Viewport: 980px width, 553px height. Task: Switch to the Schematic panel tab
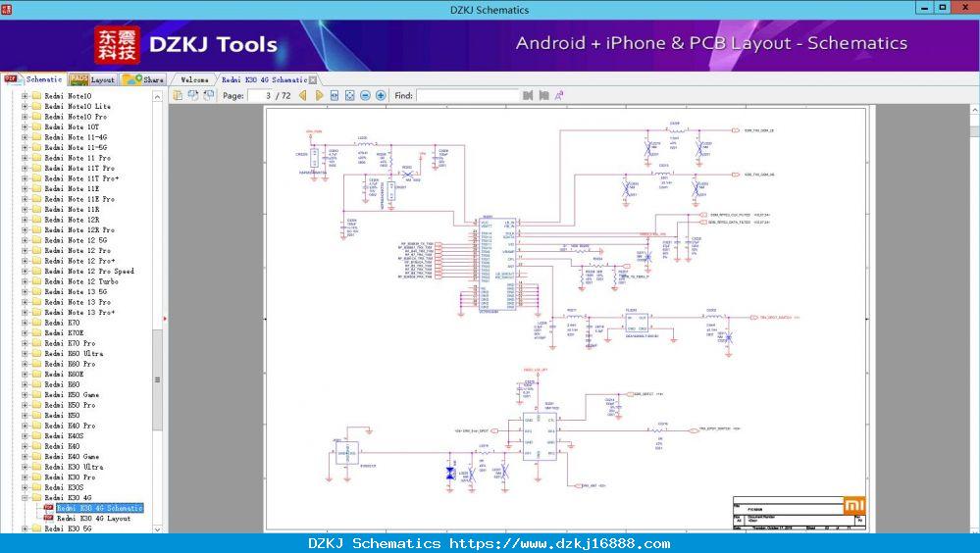pyautogui.click(x=33, y=79)
